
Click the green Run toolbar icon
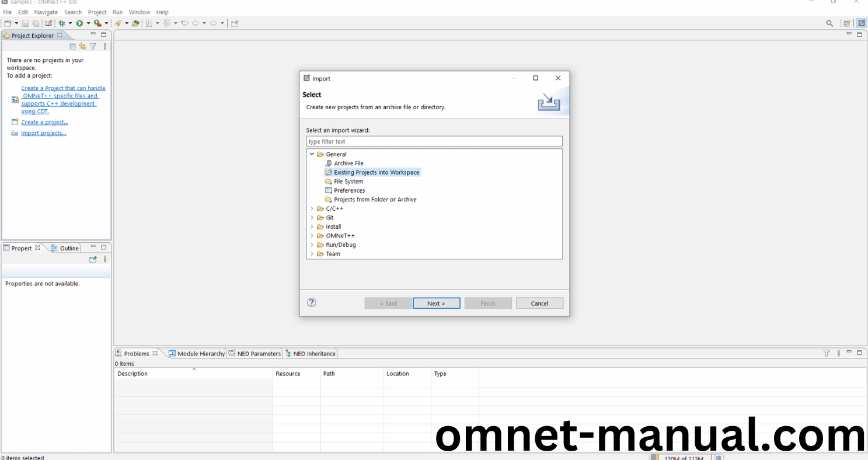(x=79, y=23)
